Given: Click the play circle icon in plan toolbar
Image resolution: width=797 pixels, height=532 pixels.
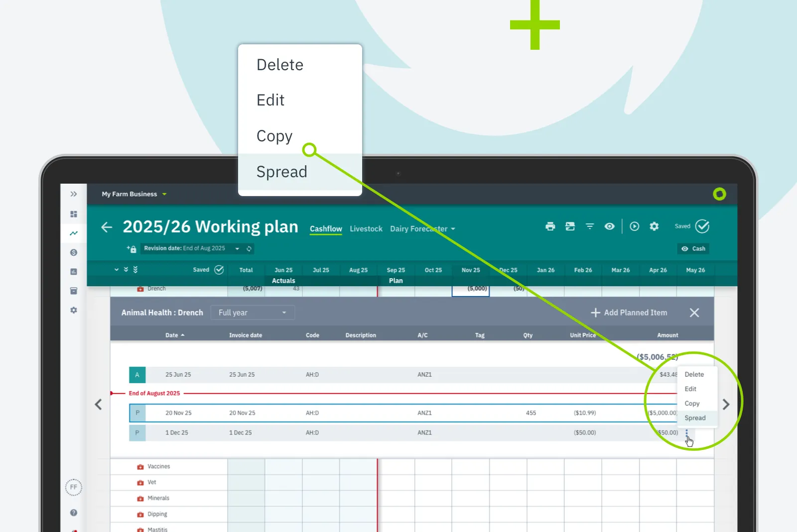Looking at the screenshot, I should pyautogui.click(x=634, y=226).
